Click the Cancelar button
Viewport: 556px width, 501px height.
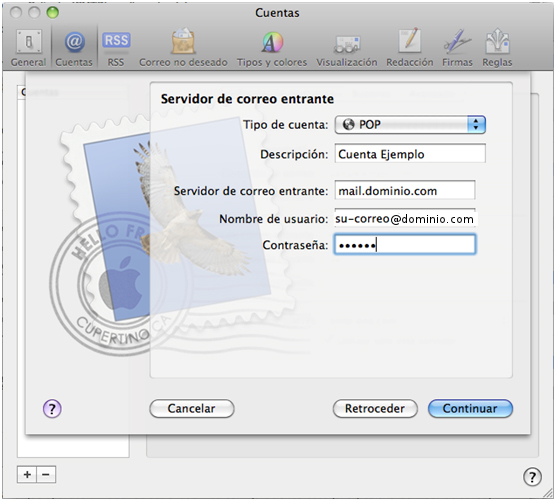[x=192, y=408]
